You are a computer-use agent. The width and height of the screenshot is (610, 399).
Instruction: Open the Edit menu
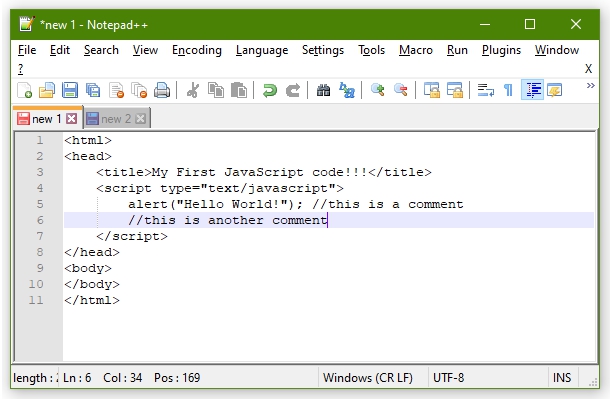click(60, 50)
